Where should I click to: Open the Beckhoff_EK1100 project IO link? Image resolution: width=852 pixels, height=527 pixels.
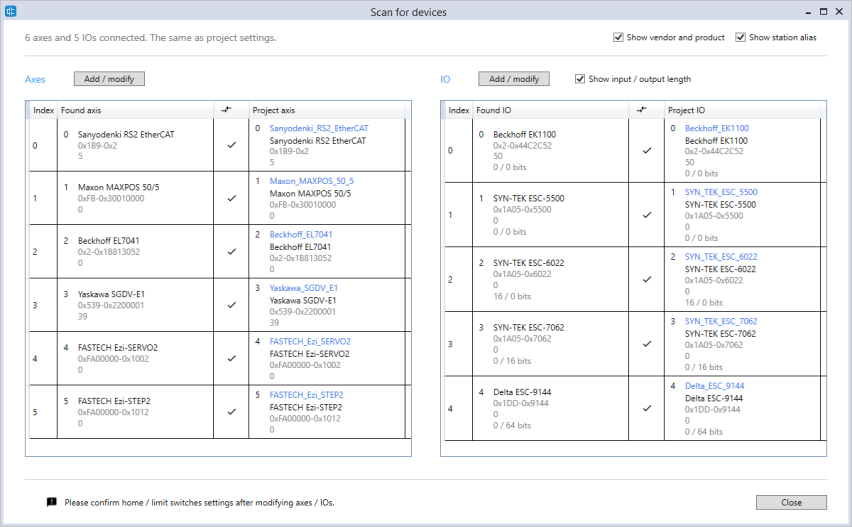click(717, 128)
